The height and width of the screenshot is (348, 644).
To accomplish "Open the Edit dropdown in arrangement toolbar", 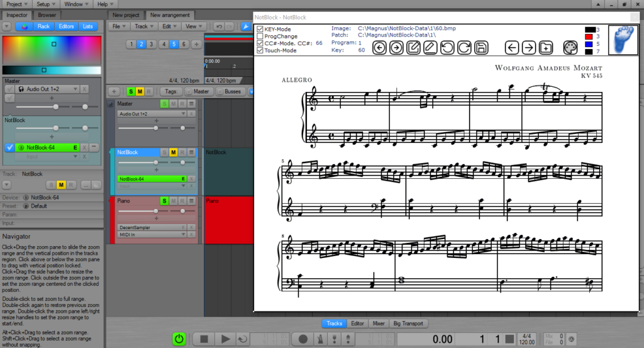I will click(170, 26).
